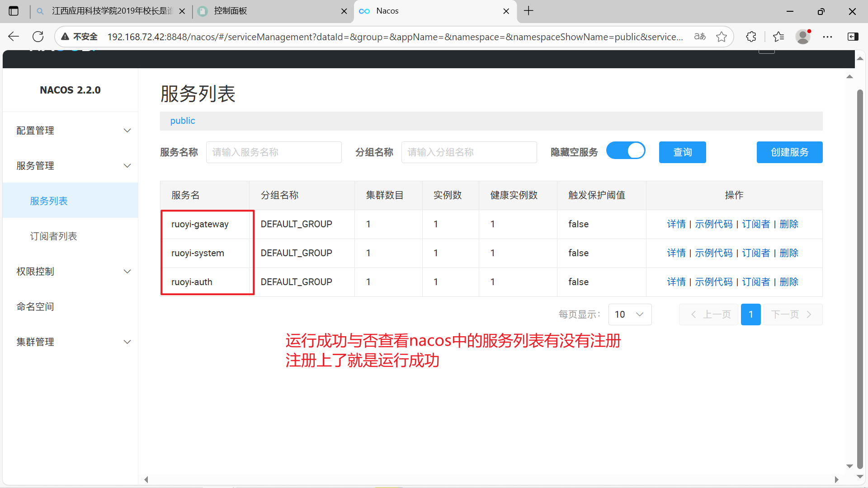Toggle the browser sidebar icon
This screenshot has height=488, width=868.
(x=853, y=37)
